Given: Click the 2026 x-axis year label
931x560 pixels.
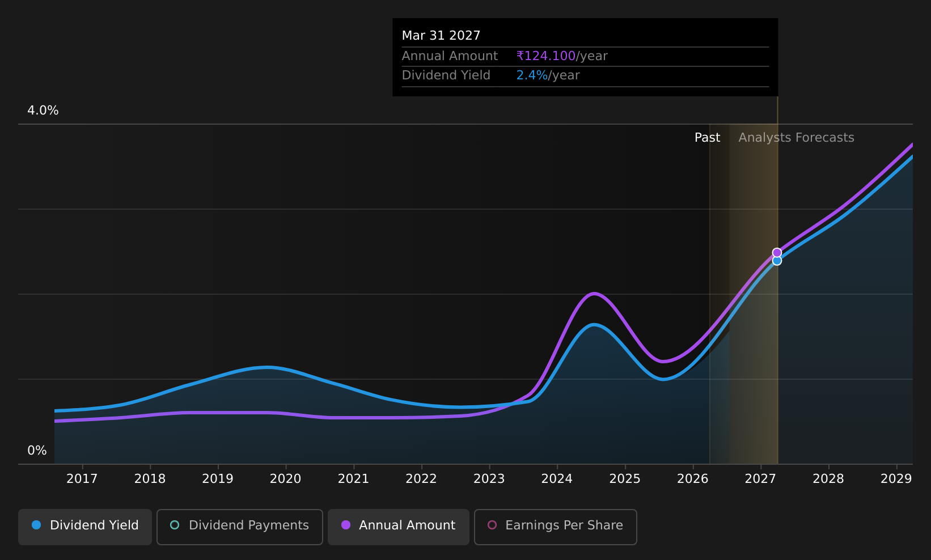Looking at the screenshot, I should tap(692, 479).
